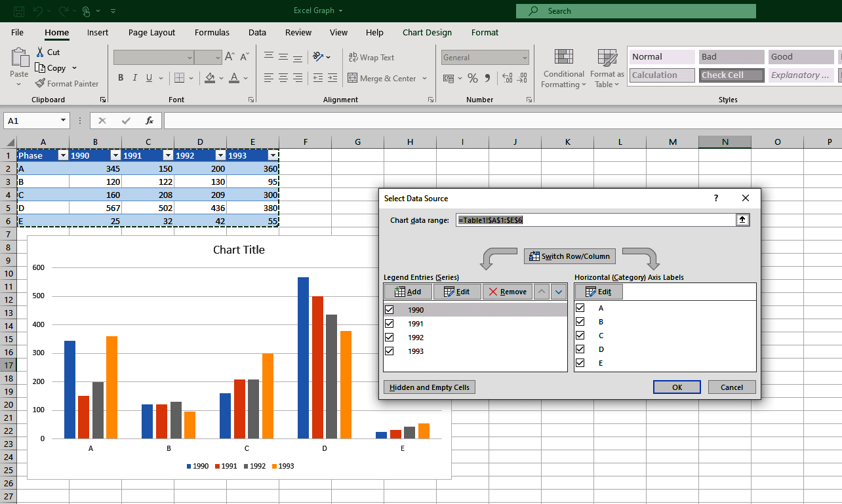Screen dimensions: 842x504
Task: Activate the Format Painter
Action: [67, 83]
